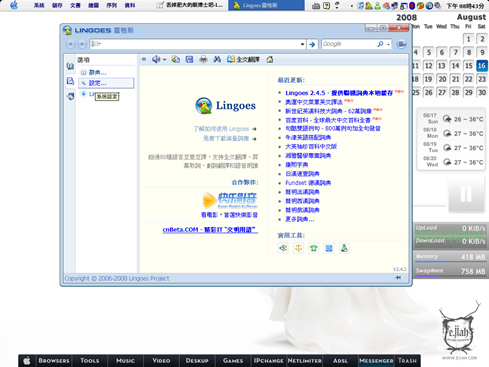This screenshot has height=367, width=489.
Task: Click the save floppy-disk icon
Action: 189,59
